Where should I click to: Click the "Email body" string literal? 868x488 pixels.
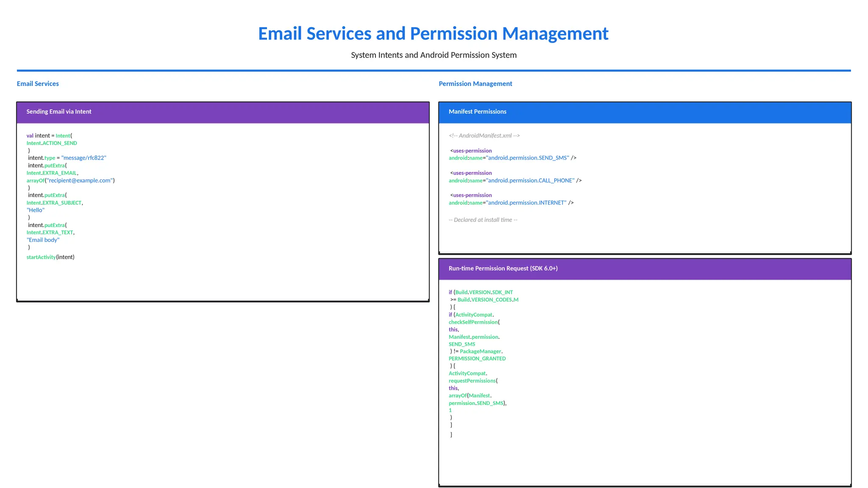pyautogui.click(x=43, y=240)
